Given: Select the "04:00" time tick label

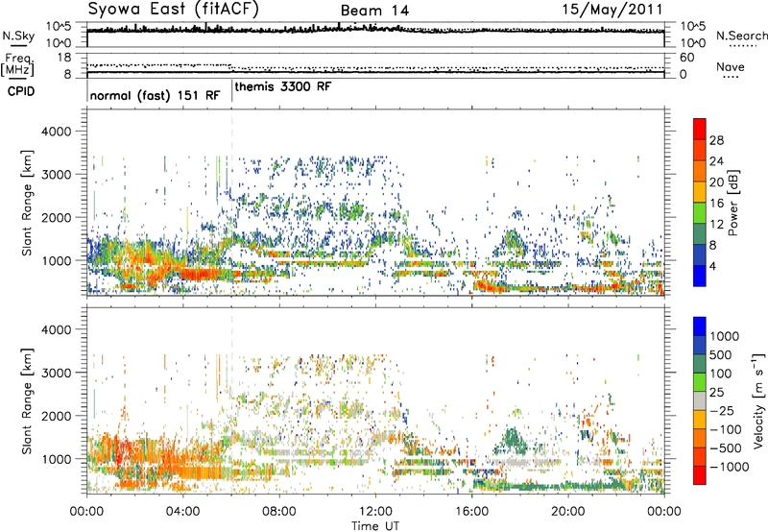Looking at the screenshot, I should tap(182, 512).
